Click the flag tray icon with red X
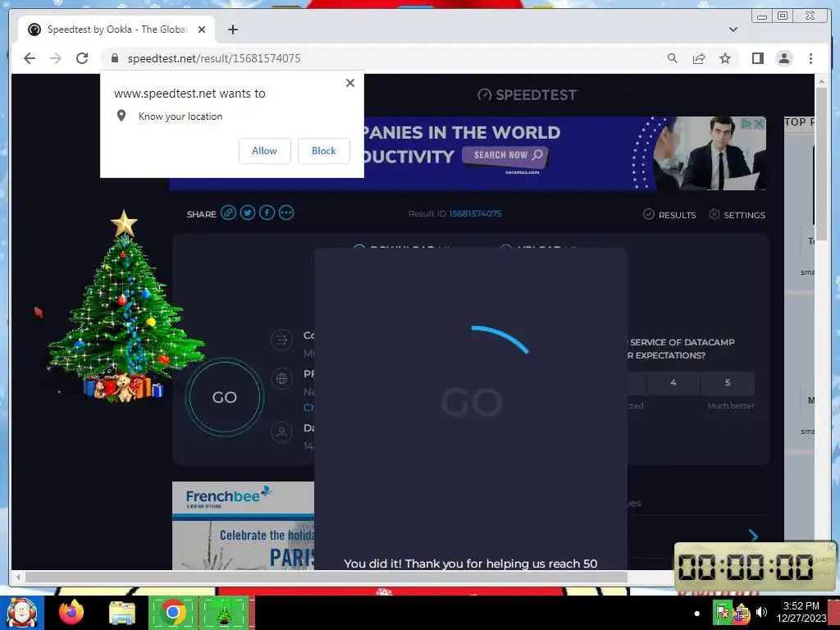This screenshot has width=840, height=630. (x=722, y=612)
